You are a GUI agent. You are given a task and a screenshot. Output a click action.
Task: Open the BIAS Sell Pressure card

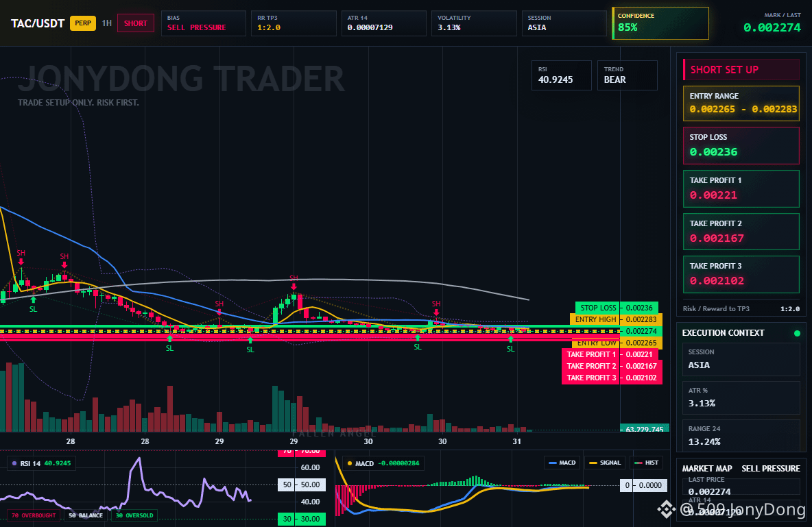[203, 23]
